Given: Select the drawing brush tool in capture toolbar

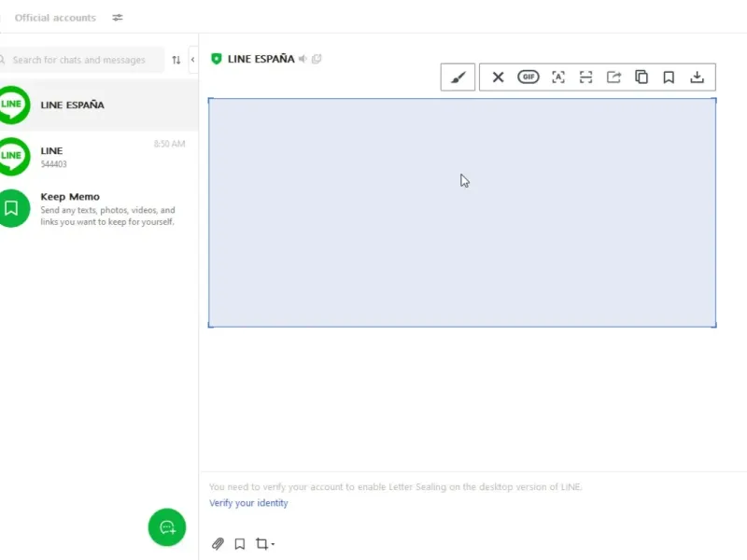Looking at the screenshot, I should coord(458,77).
